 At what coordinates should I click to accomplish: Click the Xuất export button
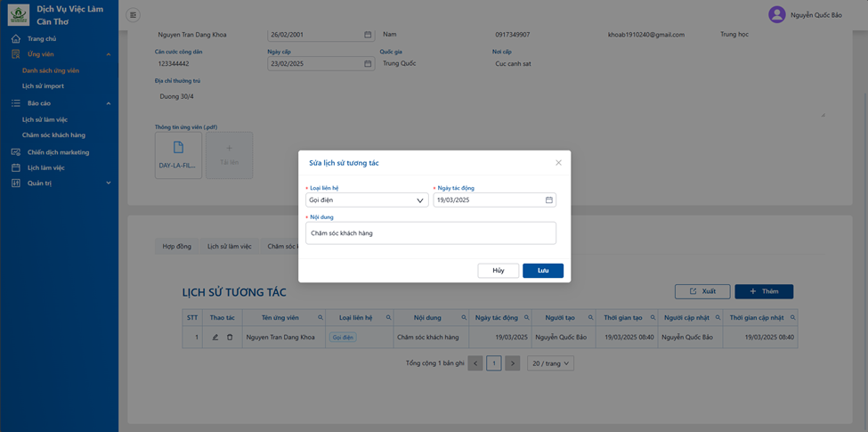tap(702, 291)
